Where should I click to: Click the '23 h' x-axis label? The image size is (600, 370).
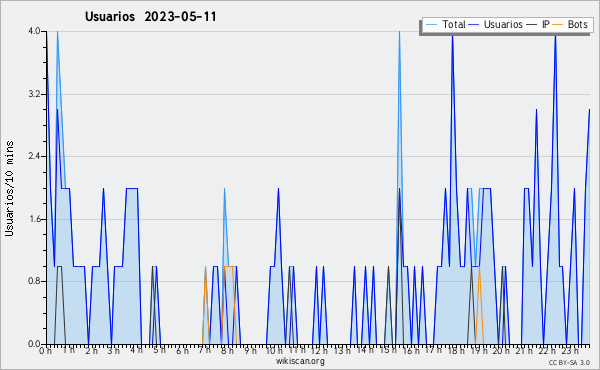point(570,350)
